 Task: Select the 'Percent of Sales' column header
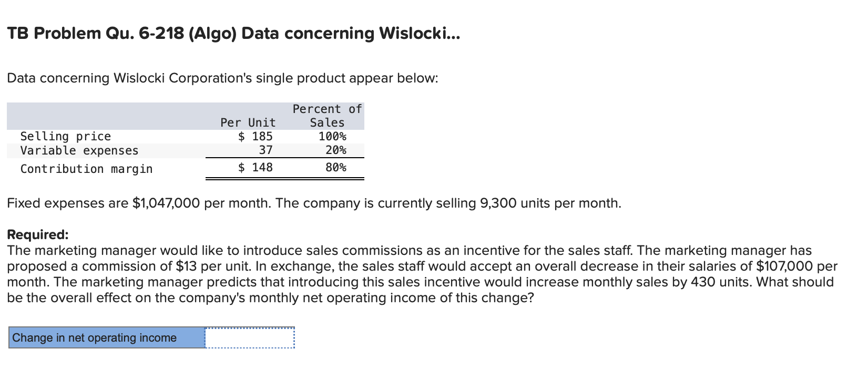pos(326,116)
